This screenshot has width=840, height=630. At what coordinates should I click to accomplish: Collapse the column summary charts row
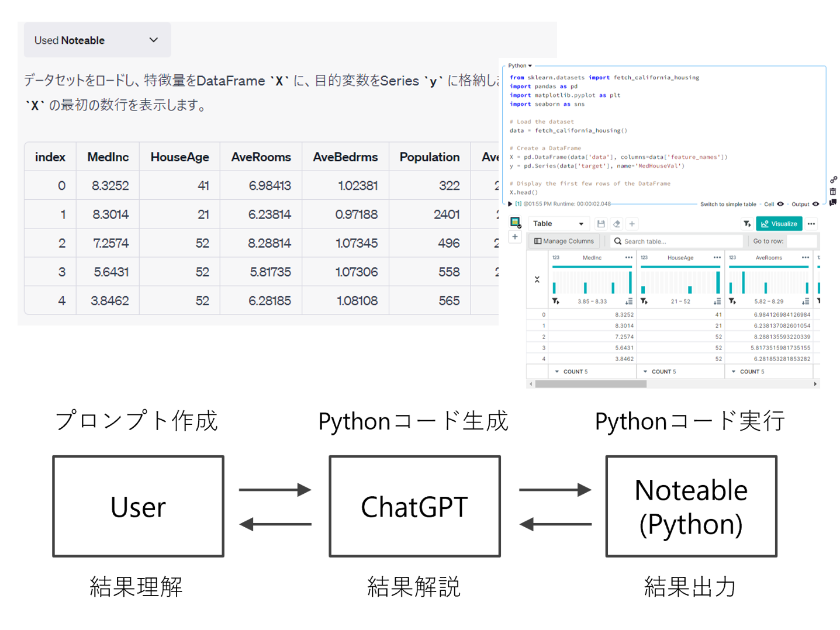537,280
